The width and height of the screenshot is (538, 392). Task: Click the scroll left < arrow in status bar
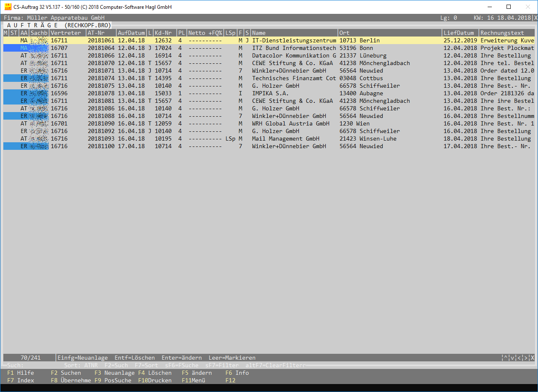pyautogui.click(x=520, y=358)
